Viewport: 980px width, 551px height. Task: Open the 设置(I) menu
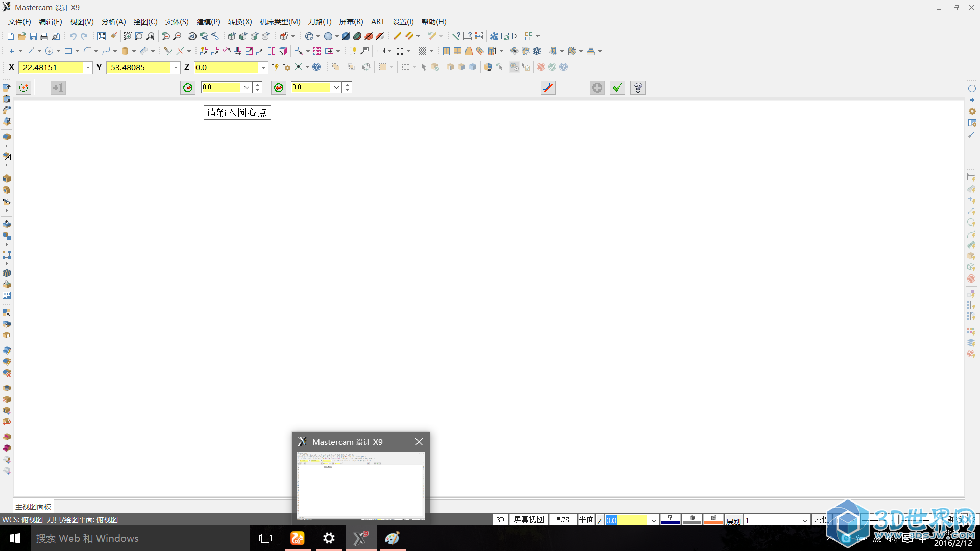pos(403,22)
